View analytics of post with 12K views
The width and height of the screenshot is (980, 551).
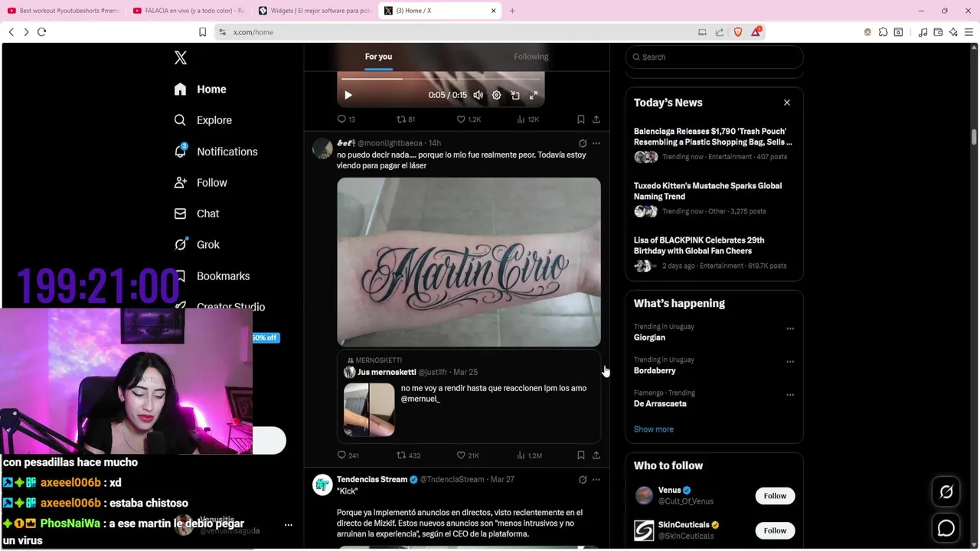point(528,119)
